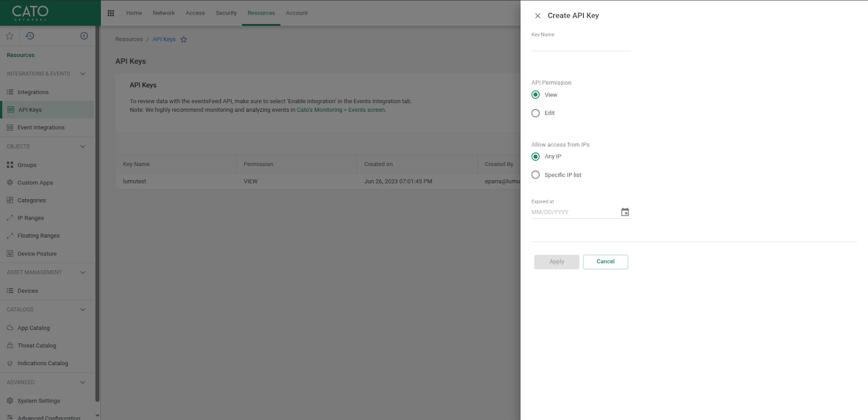Viewport: 868px width, 420px height.
Task: Open the Network menu tab
Action: 163,13
